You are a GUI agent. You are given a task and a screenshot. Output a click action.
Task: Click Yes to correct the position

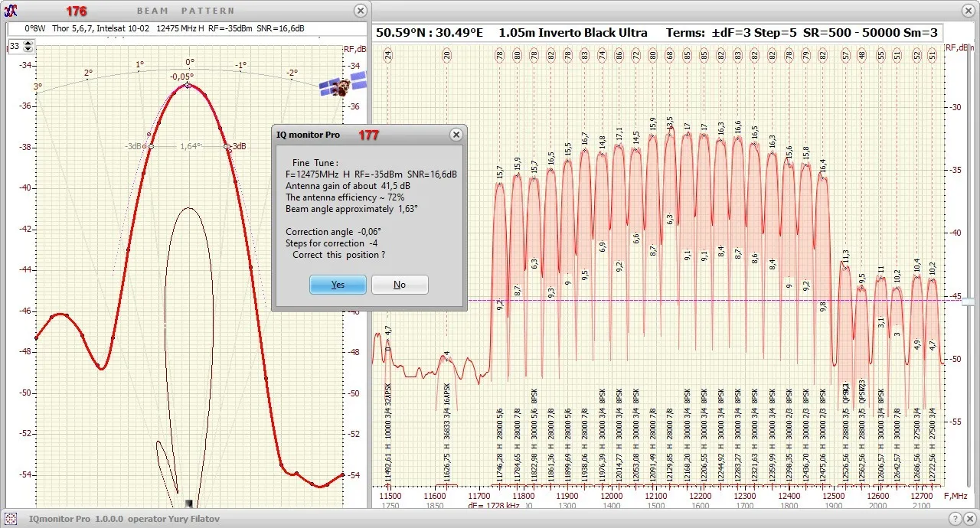(x=338, y=285)
